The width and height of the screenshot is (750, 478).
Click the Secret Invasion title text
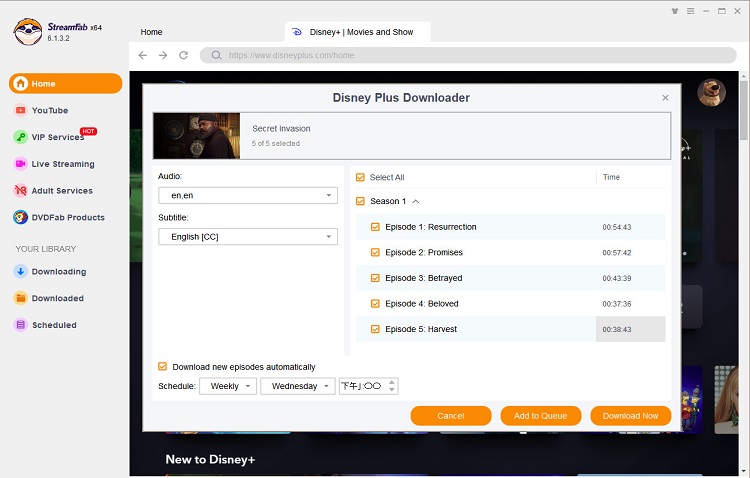point(281,129)
